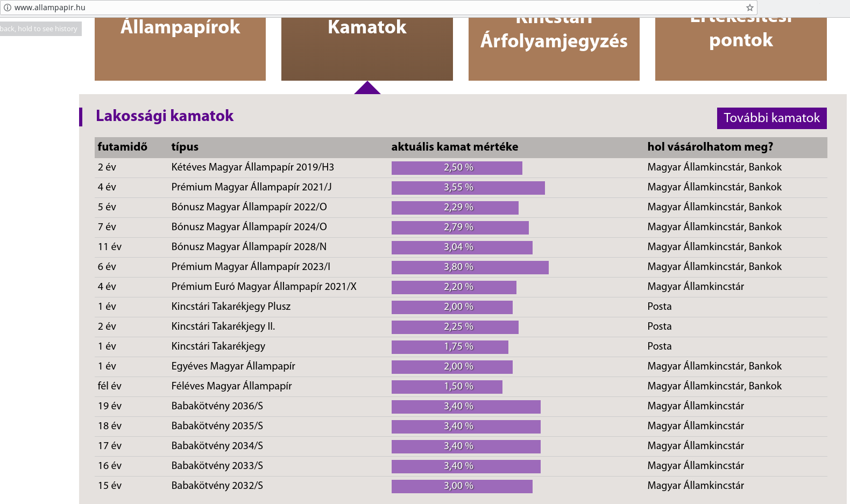Click the 2,29 % interest bar
Viewport: 850px width, 504px height.
tap(455, 208)
